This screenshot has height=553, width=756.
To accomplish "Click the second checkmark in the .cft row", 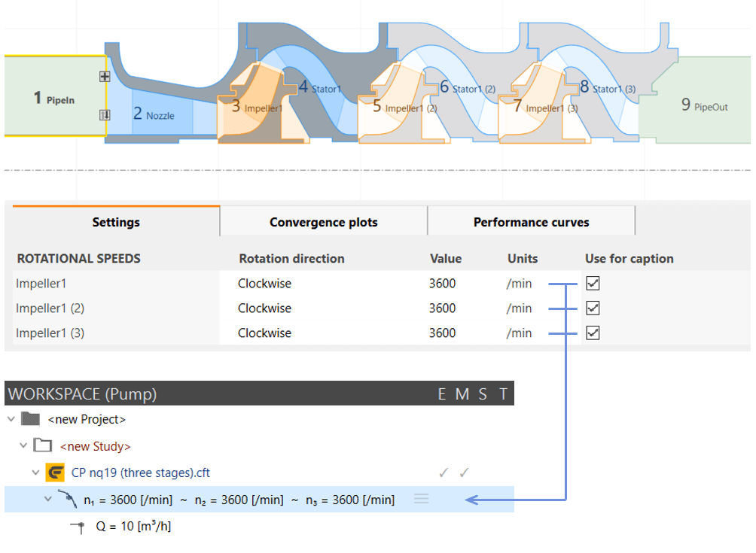I will 464,473.
